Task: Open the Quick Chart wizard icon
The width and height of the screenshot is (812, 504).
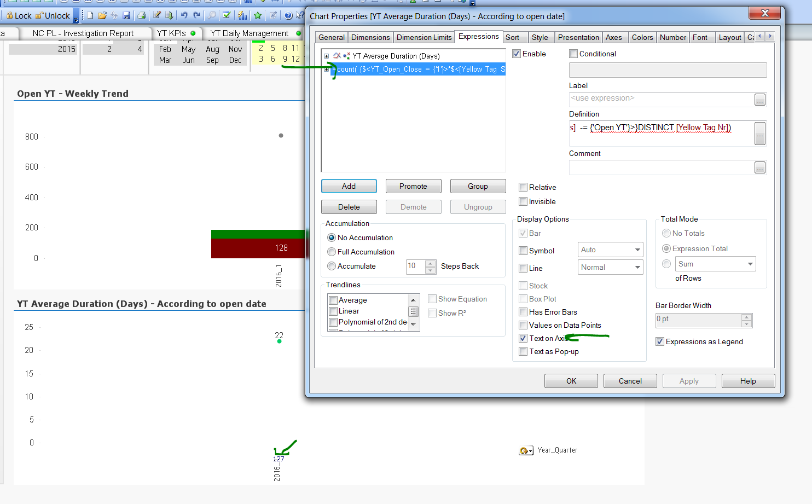Action: pos(242,15)
